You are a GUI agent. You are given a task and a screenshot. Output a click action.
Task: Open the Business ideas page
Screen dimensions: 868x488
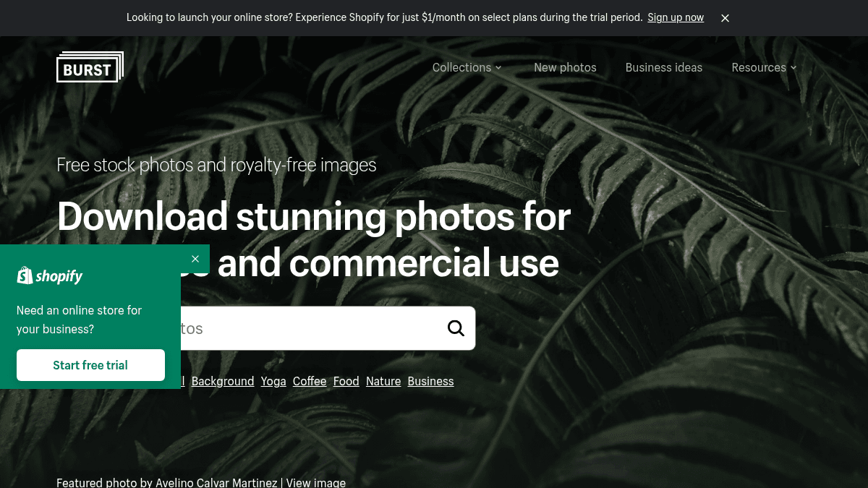tap(664, 67)
